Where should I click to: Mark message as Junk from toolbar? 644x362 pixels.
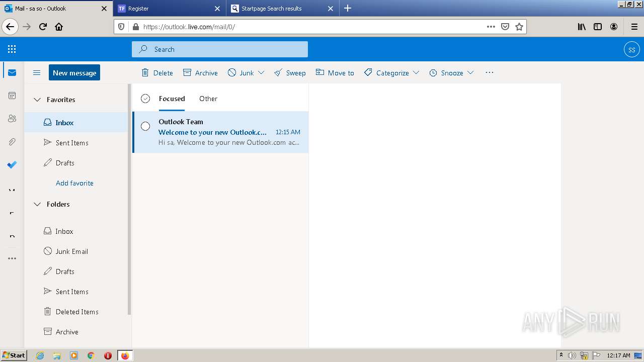point(241,73)
